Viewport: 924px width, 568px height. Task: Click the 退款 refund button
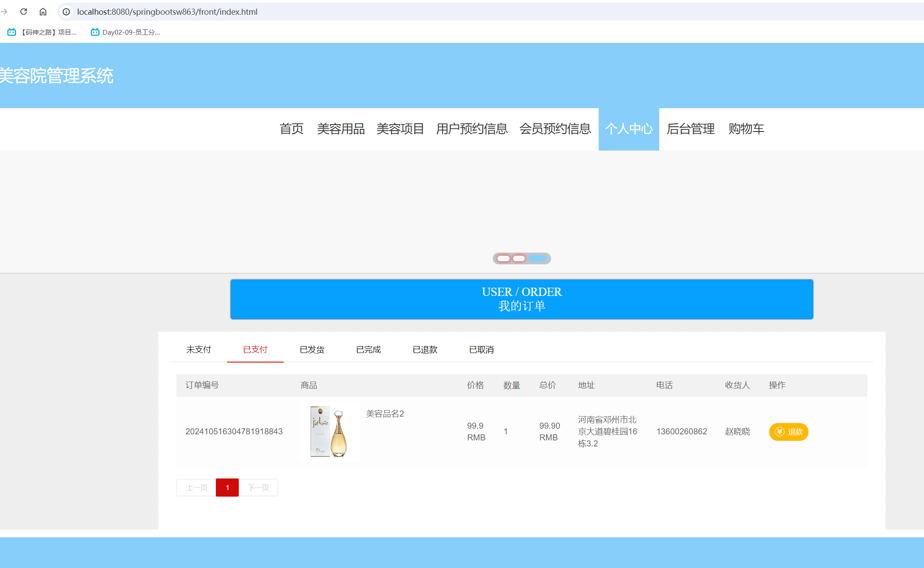(x=788, y=432)
